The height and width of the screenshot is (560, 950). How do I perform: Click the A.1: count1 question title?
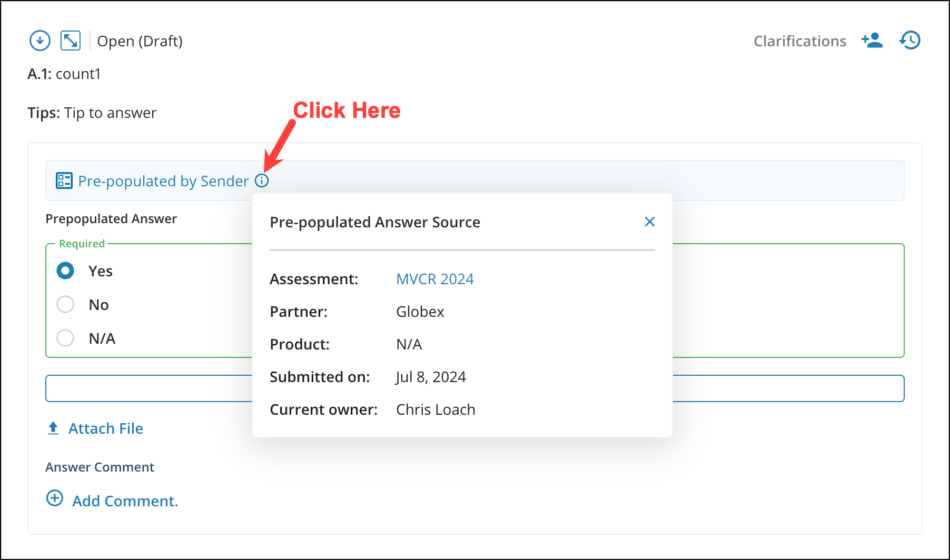(x=64, y=74)
